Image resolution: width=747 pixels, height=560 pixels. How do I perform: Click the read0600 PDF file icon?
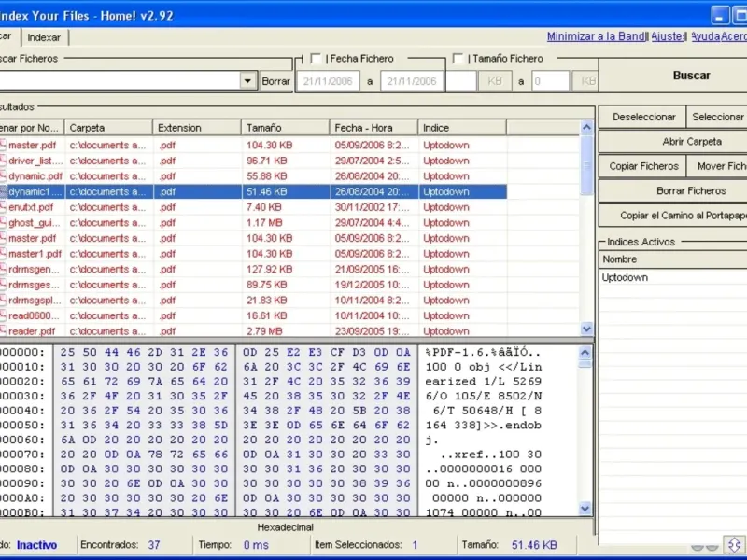tap(3, 315)
